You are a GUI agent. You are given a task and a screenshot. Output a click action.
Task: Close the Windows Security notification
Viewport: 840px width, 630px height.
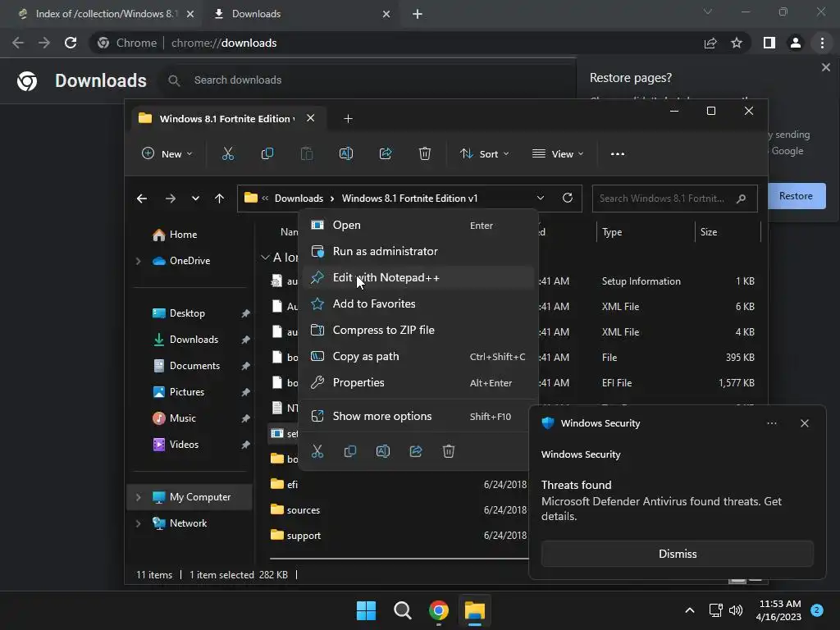(804, 423)
